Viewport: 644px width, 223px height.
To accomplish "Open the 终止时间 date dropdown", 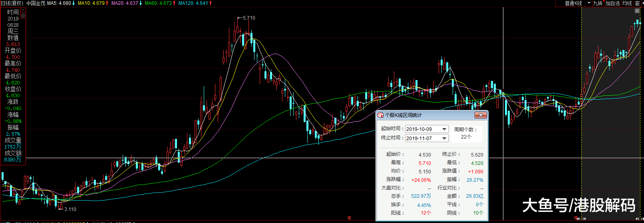I will tap(444, 138).
